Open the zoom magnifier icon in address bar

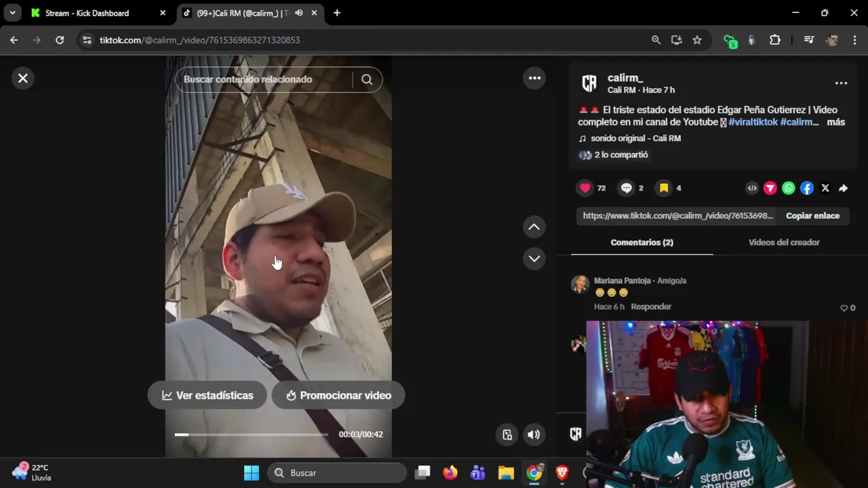[x=656, y=40]
